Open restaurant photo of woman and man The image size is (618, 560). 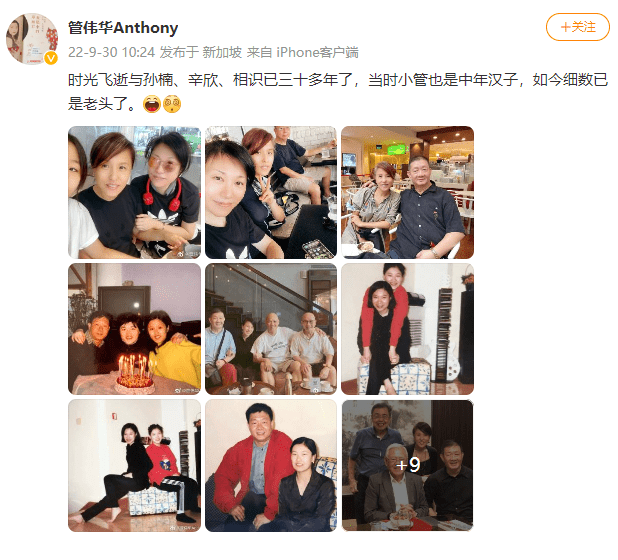[407, 192]
